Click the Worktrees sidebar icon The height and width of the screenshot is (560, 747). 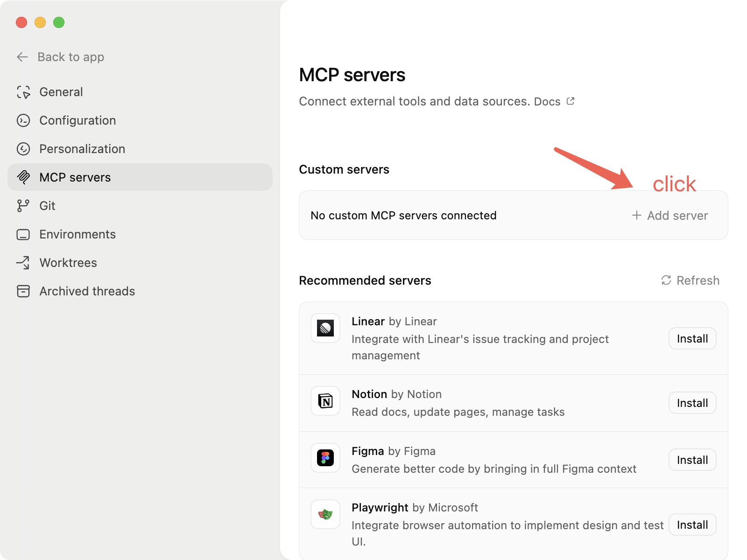pos(23,263)
